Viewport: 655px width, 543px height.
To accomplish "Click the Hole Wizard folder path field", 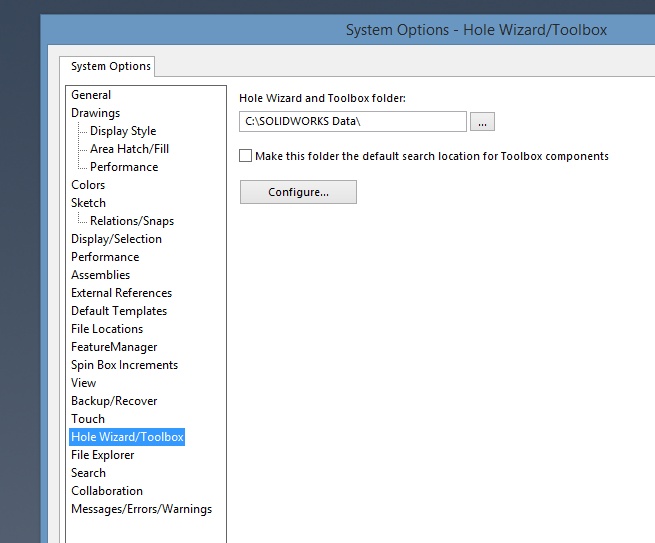I will tap(353, 122).
